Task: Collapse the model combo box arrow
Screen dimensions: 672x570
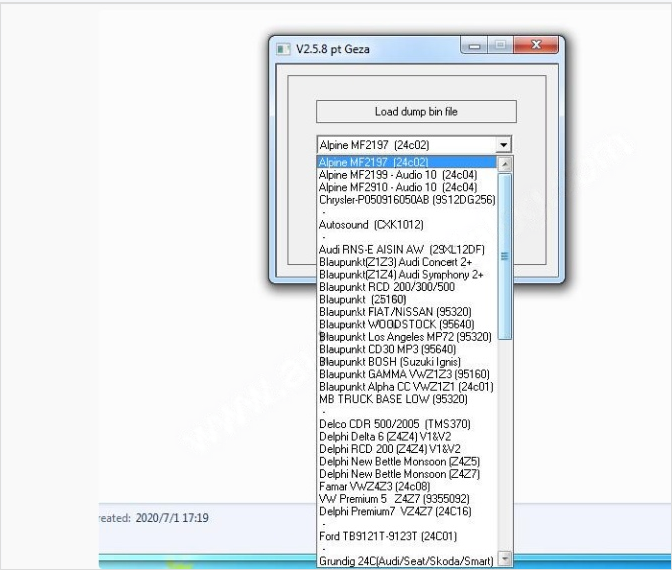Action: [504, 145]
